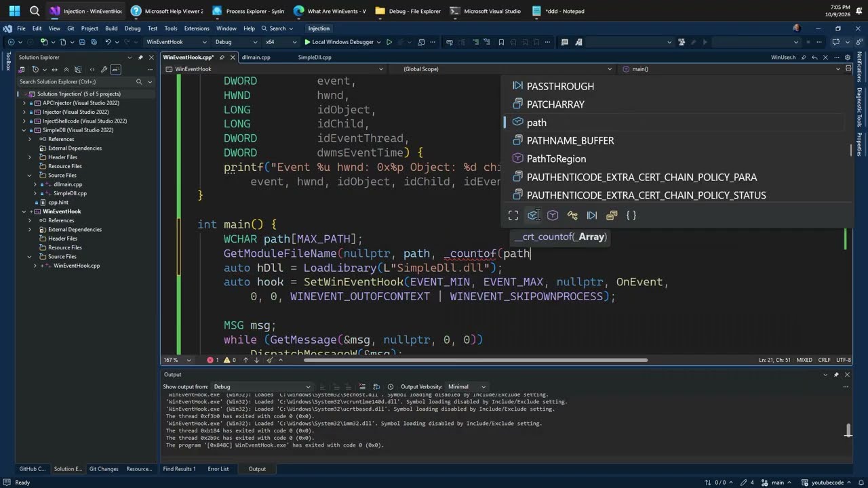Toggle Show All Files in Solution Explorer
The width and height of the screenshot is (868, 488).
[x=78, y=69]
